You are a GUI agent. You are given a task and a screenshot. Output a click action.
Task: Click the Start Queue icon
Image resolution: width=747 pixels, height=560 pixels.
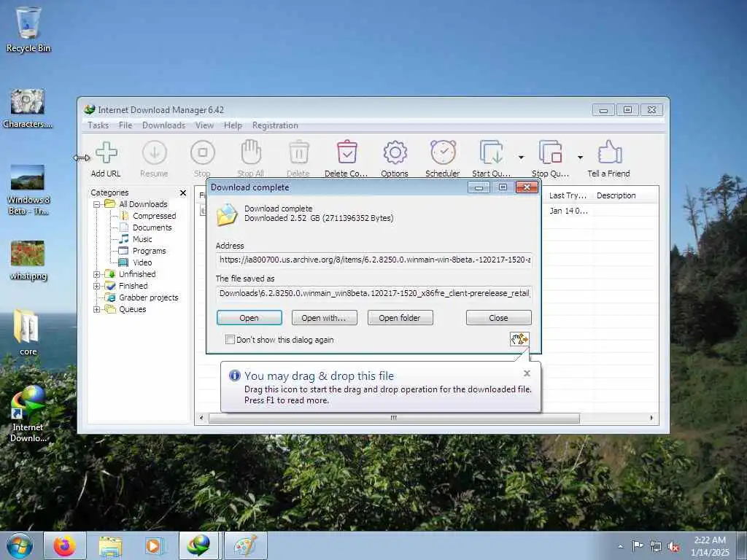point(491,152)
